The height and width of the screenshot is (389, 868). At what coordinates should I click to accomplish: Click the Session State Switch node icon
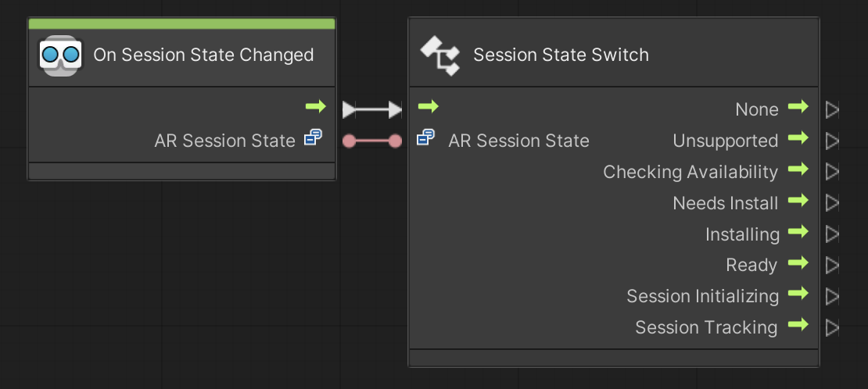(x=440, y=55)
